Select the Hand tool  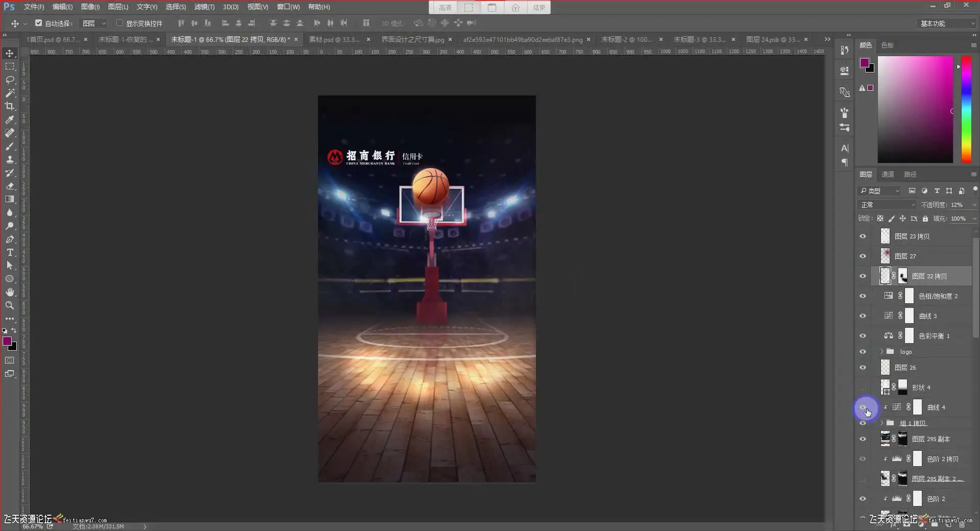point(10,292)
